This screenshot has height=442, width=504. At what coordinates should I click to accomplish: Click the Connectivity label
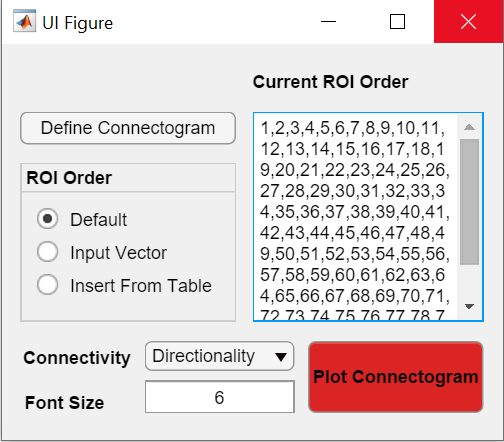coord(77,358)
